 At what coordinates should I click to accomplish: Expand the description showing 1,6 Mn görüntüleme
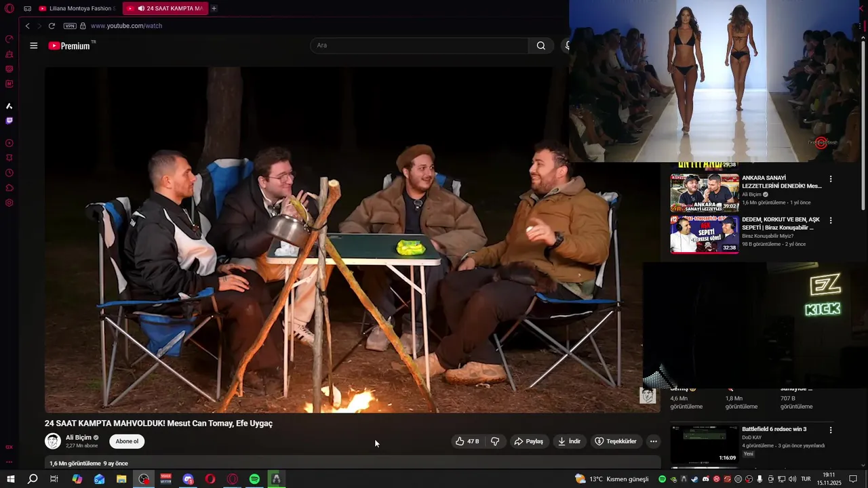[353, 464]
